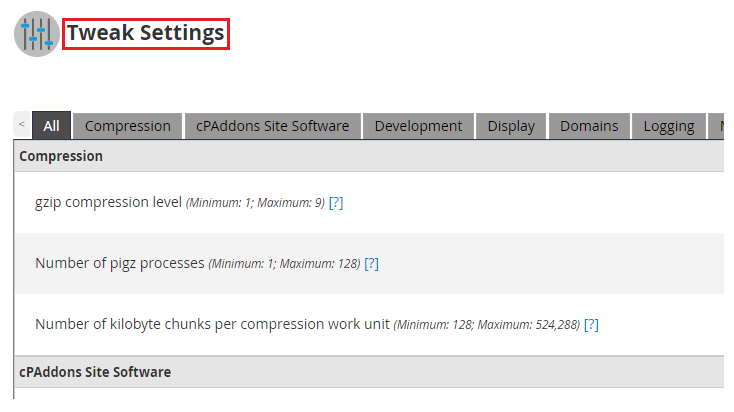Viewport: 734px width, 412px height.
Task: Open the Logging tab
Action: tap(669, 126)
